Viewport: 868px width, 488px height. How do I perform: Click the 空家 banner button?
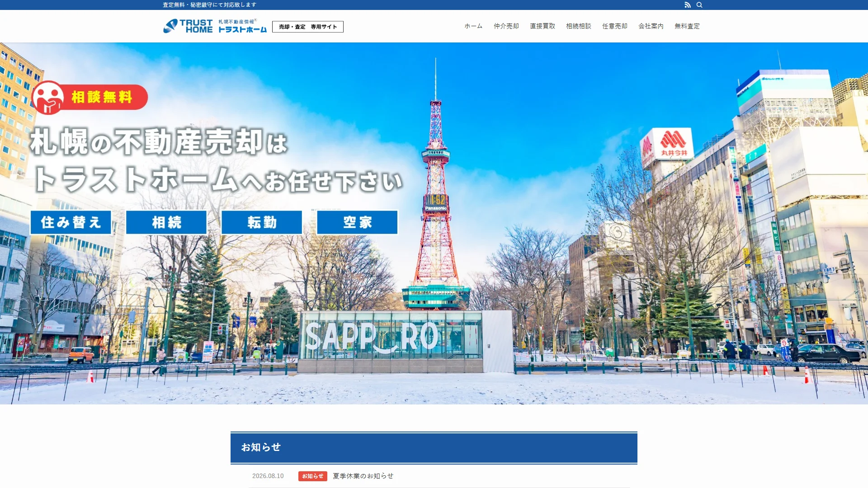tap(357, 222)
